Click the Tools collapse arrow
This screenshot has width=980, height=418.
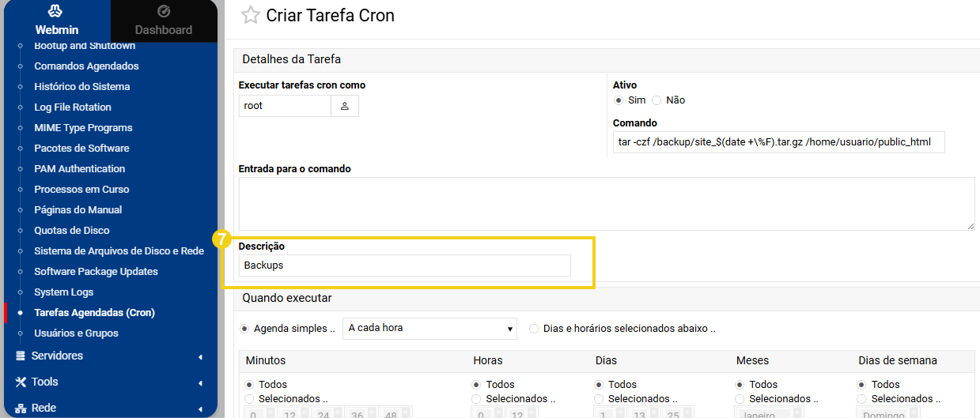click(x=200, y=382)
